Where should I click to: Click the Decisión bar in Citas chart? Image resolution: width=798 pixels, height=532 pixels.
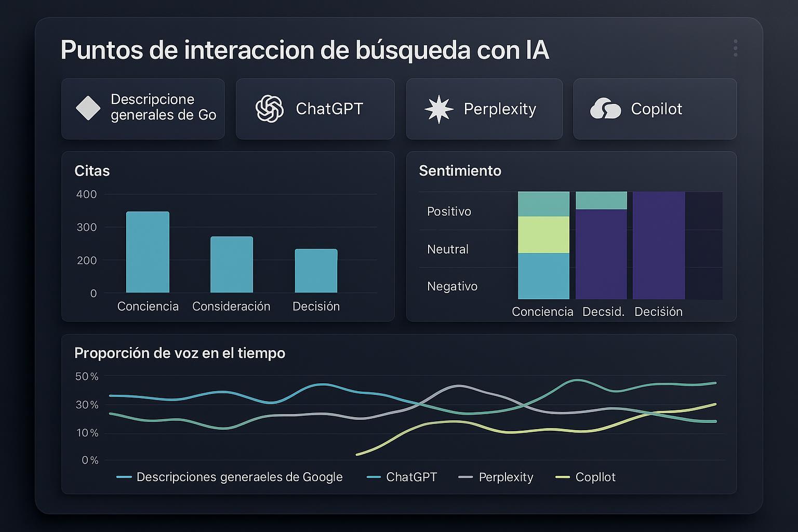coord(316,271)
